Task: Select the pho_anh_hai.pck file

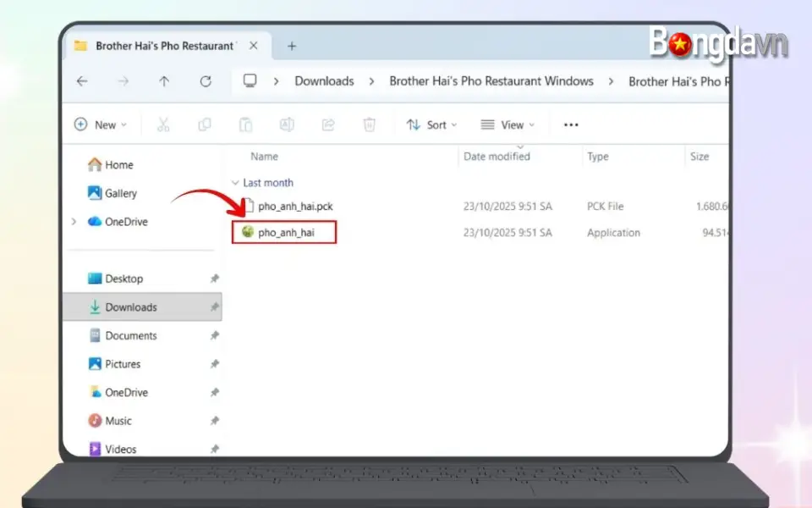Action: click(x=295, y=207)
